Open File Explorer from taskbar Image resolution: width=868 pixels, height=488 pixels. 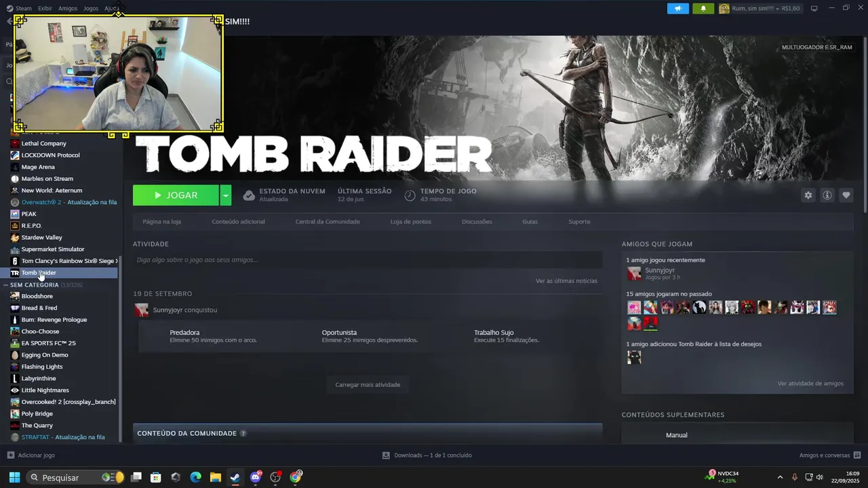[215, 477]
